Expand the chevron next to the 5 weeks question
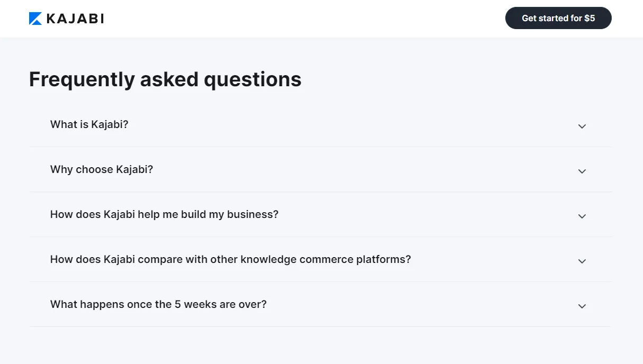The height and width of the screenshot is (364, 643). (582, 306)
